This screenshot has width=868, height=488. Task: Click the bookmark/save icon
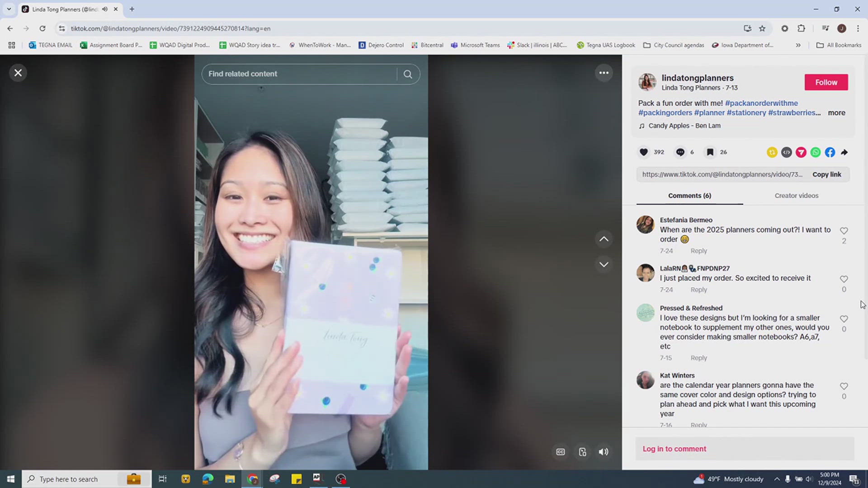pos(710,152)
